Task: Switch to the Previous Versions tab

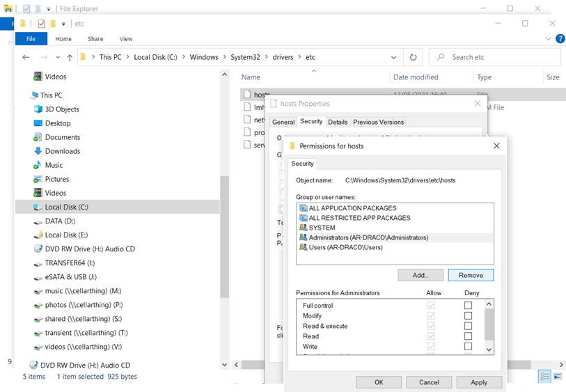Action: click(378, 122)
